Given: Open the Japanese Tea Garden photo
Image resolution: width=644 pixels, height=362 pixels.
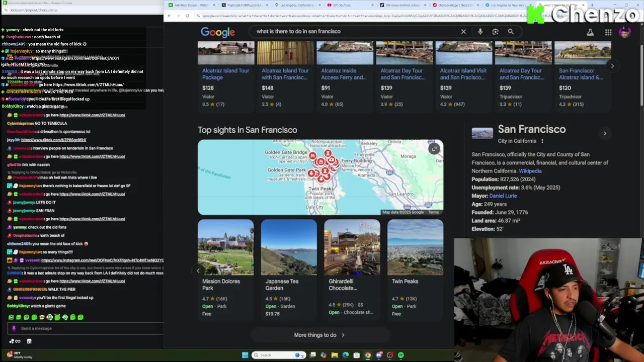Looking at the screenshot, I should pyautogui.click(x=289, y=247).
